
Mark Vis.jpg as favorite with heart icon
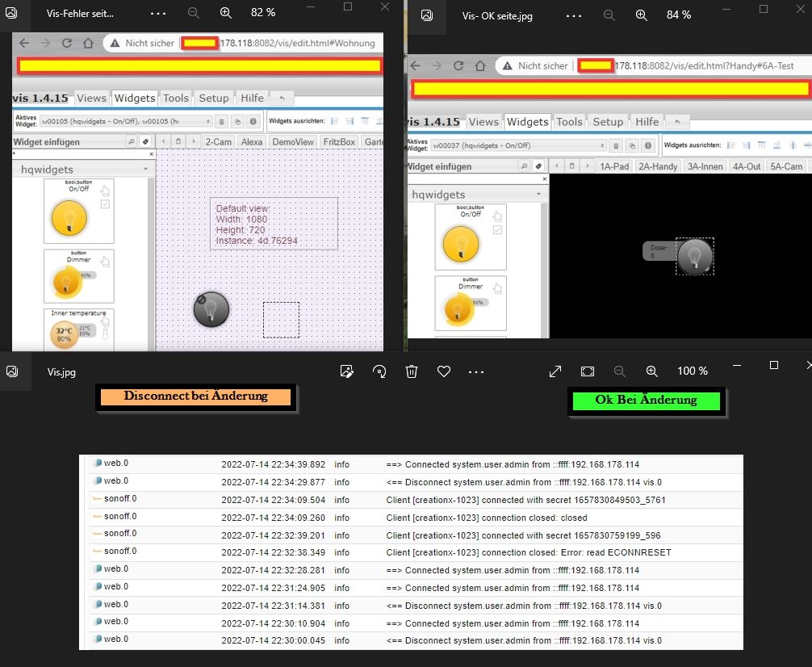(443, 371)
